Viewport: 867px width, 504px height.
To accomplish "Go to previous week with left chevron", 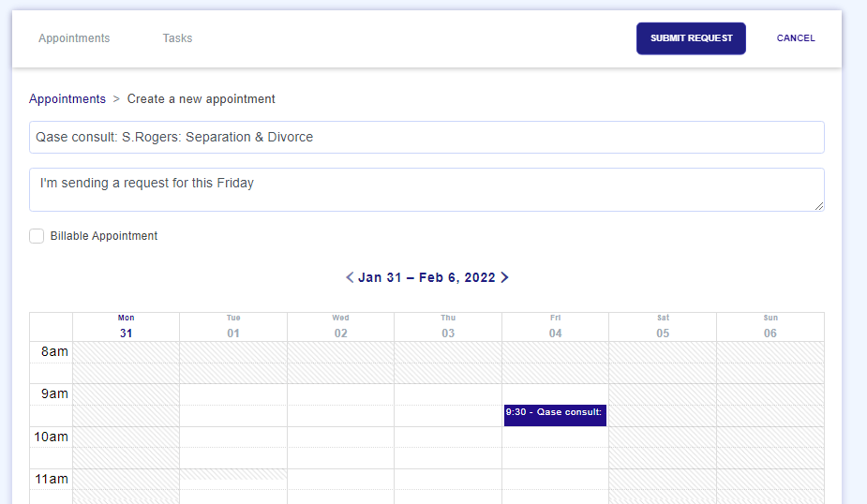I will [x=350, y=277].
